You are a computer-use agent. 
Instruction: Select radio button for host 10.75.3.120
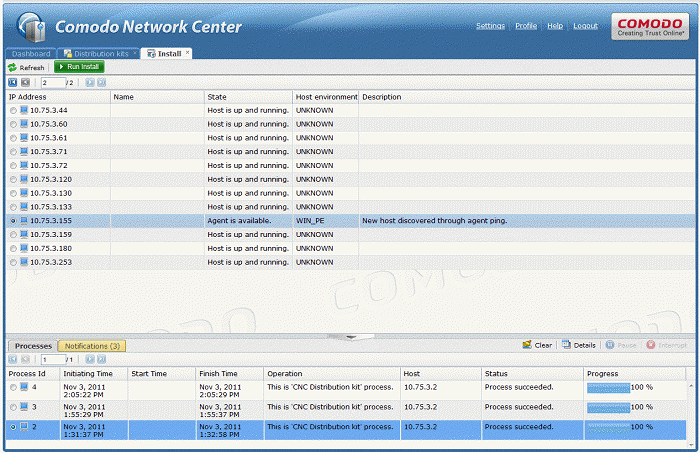click(13, 180)
